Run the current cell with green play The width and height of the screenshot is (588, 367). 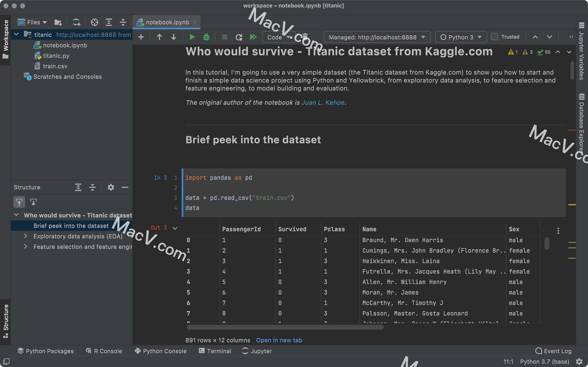click(192, 37)
